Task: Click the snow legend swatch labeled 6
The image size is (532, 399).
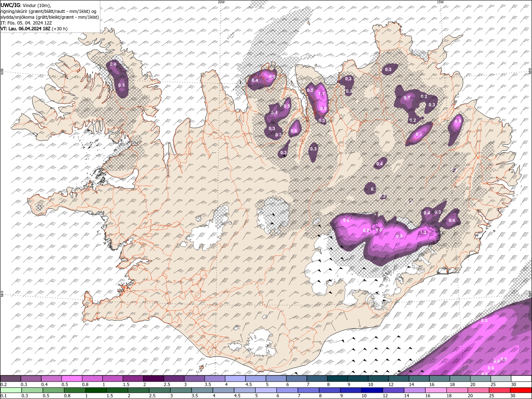Action: 296,379
